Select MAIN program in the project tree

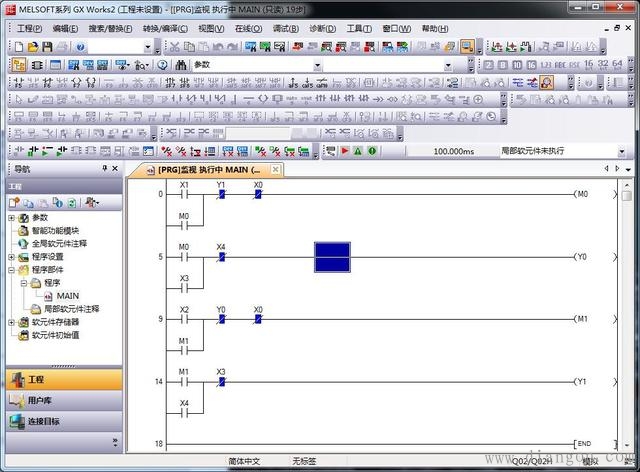[67, 296]
